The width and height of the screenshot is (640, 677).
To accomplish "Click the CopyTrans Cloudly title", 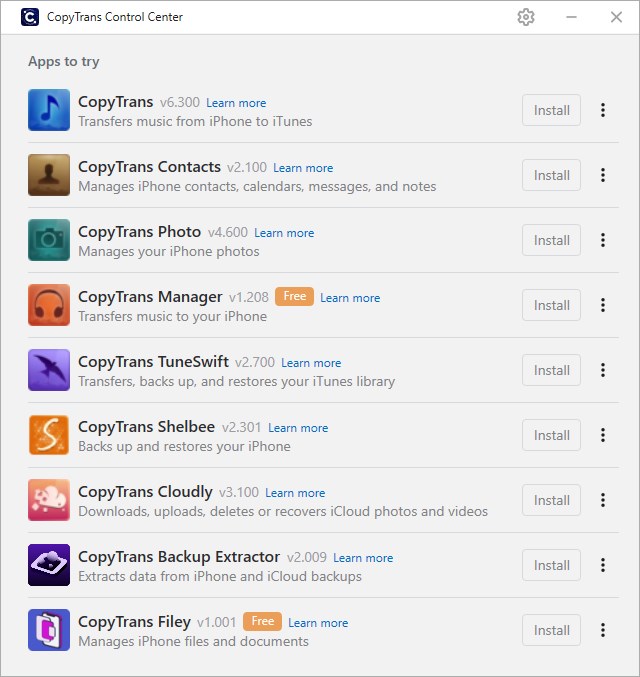I will point(145,492).
